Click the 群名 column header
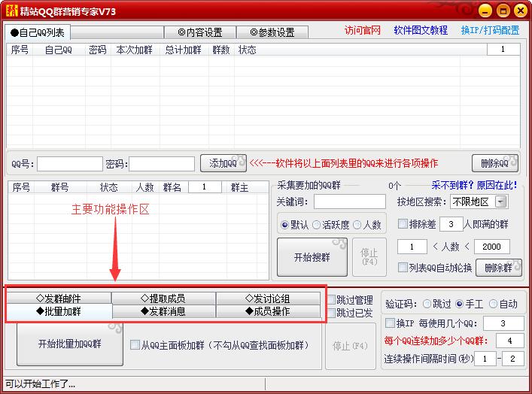 click(172, 187)
